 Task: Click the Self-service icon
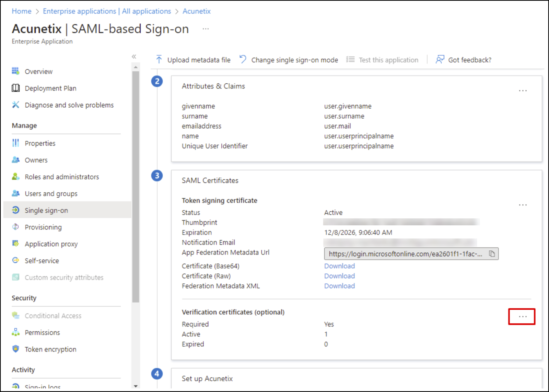(x=15, y=260)
